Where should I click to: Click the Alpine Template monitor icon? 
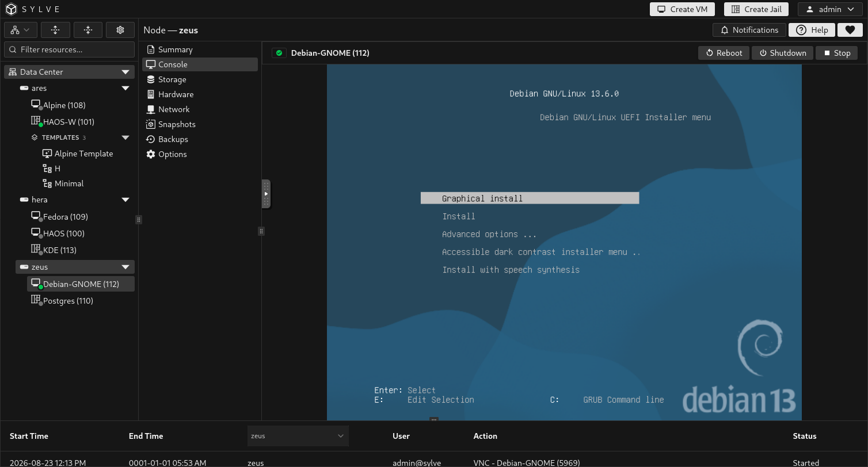47,154
